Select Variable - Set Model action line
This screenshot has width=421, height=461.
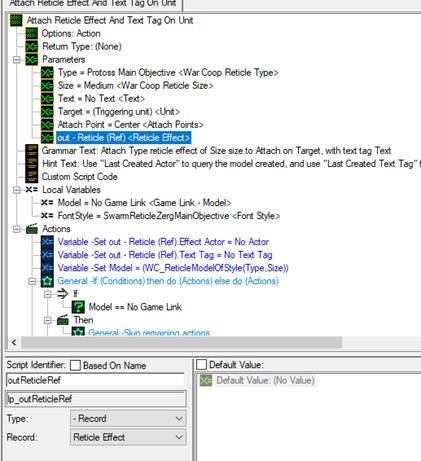[x=173, y=268]
